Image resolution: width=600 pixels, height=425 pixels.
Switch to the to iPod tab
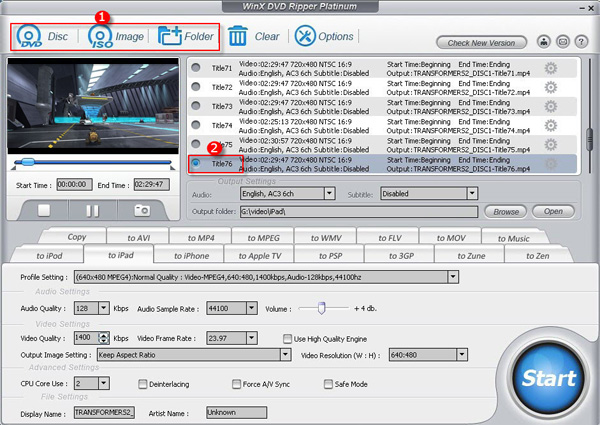coord(49,256)
